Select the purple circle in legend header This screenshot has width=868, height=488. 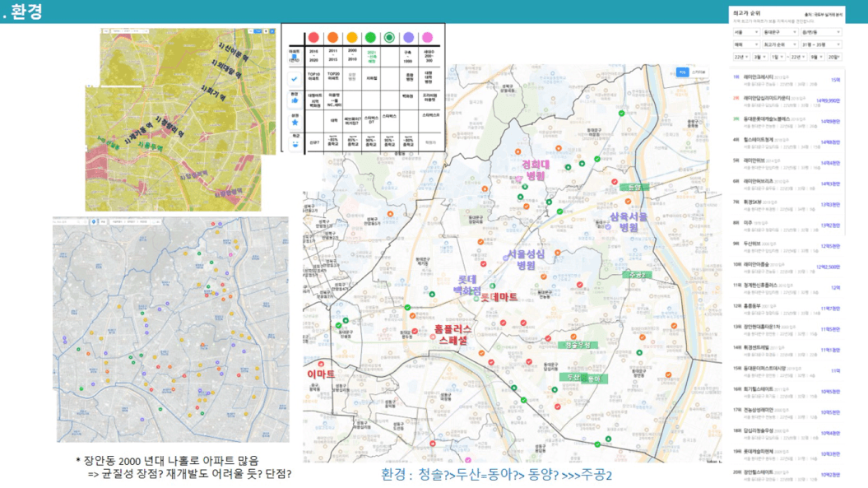[409, 37]
